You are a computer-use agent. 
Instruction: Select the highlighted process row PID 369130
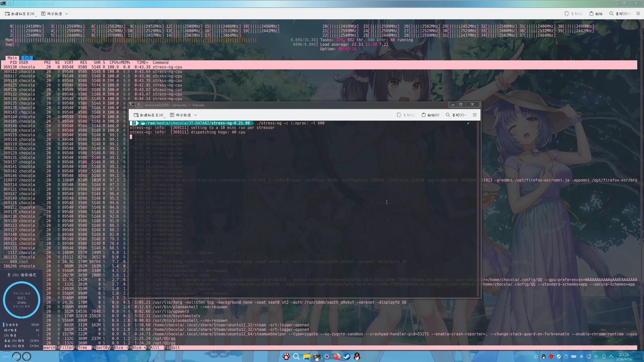pos(319,67)
